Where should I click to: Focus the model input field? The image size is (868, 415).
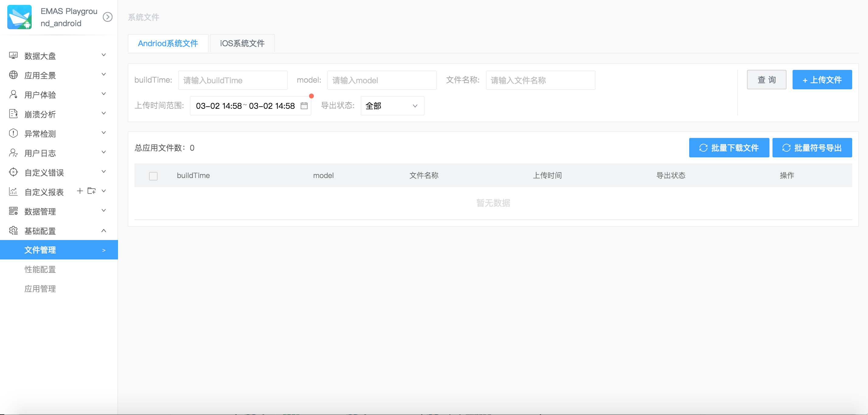382,80
